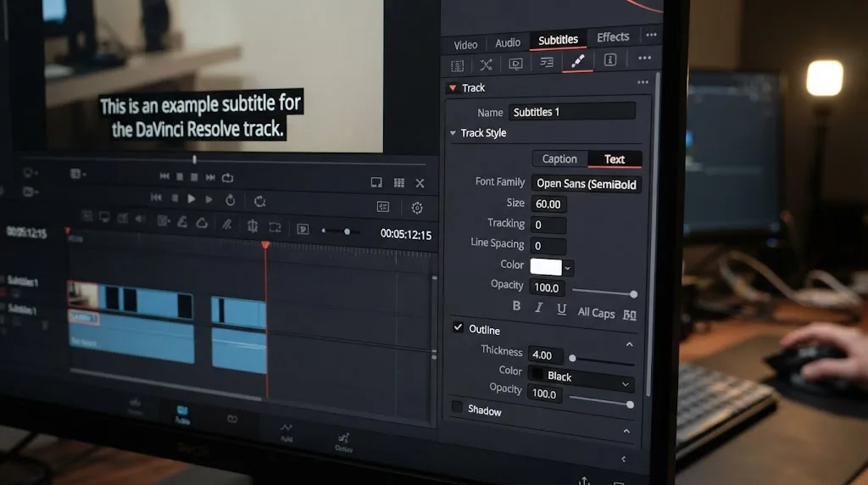Click the chevron at panel bottom right
The height and width of the screenshot is (485, 868).
click(x=624, y=459)
